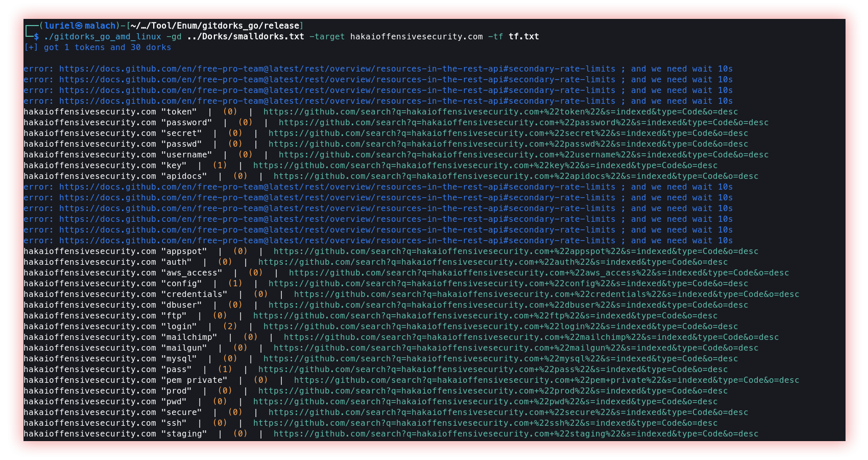This screenshot has height=460, width=868.
Task: Click the -gd flag in the command
Action: tap(174, 37)
